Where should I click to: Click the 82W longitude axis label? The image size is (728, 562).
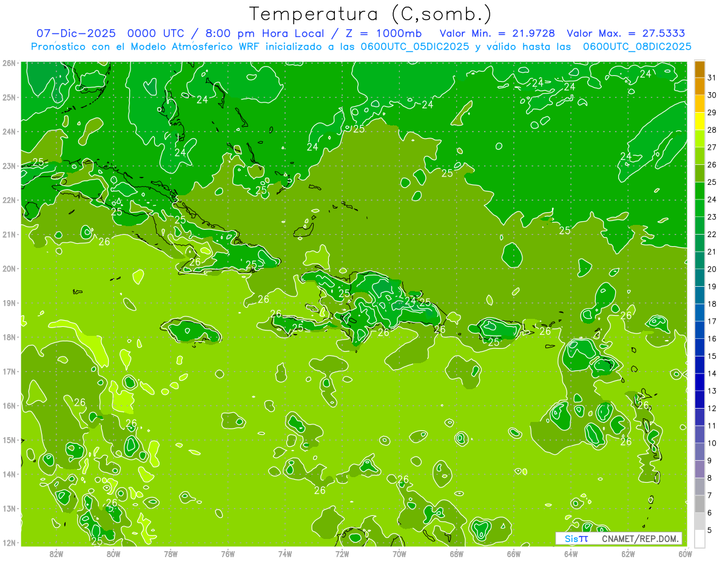[56, 554]
